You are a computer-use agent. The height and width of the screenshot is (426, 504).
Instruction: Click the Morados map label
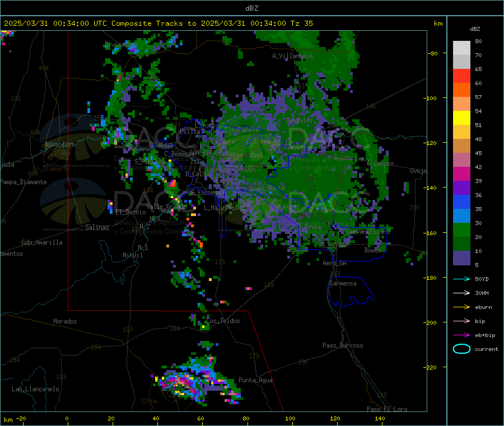click(65, 321)
